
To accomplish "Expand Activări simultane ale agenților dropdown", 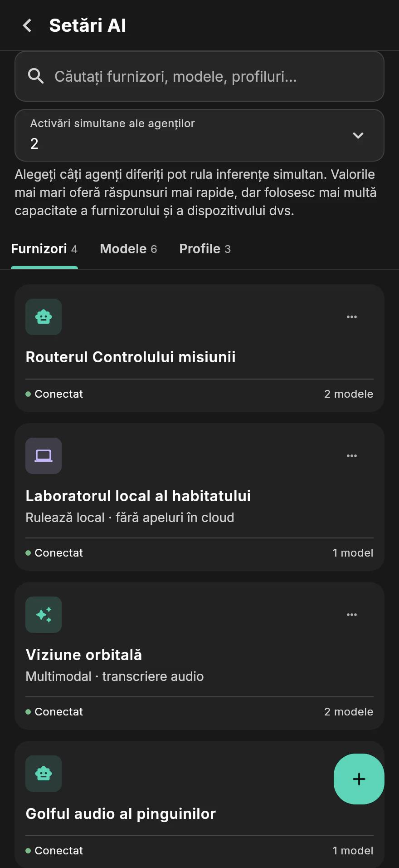I will [x=199, y=135].
